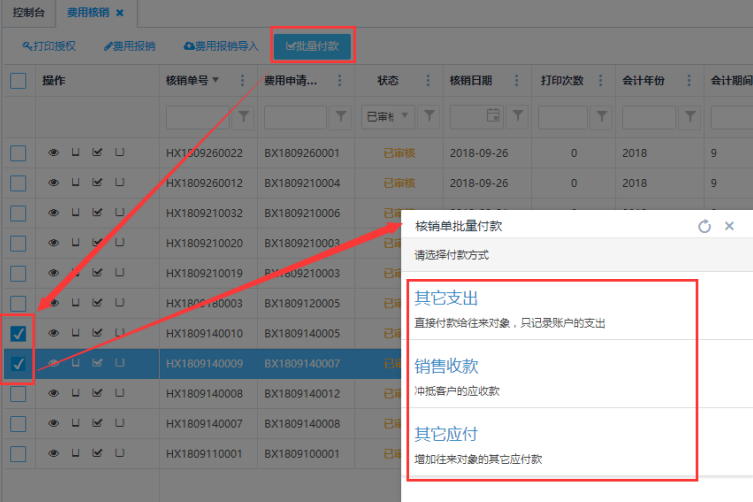Select the 其它支出 payment method

coord(446,298)
